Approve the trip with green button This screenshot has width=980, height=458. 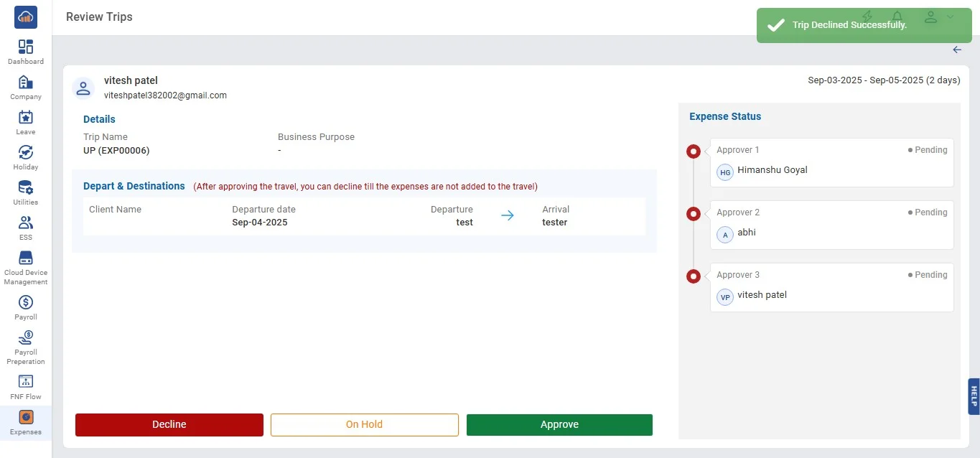pos(559,424)
